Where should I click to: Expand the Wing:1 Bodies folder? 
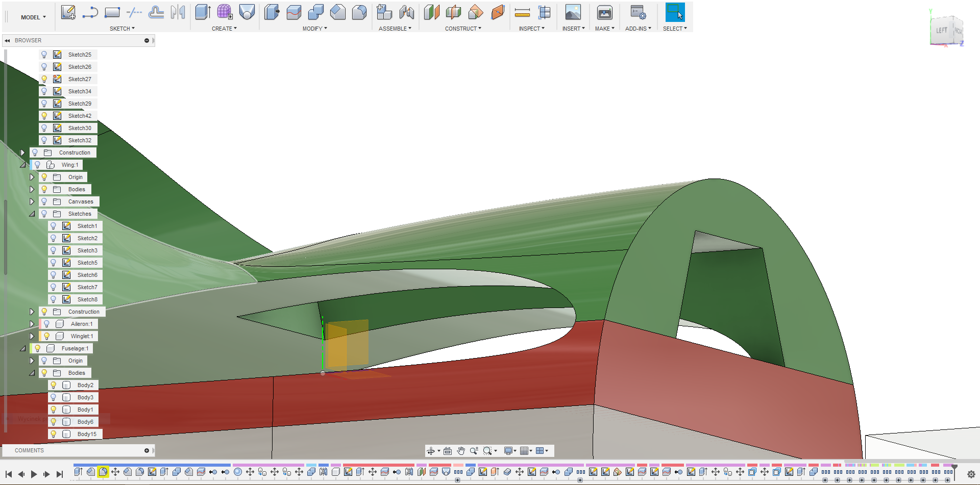(32, 189)
